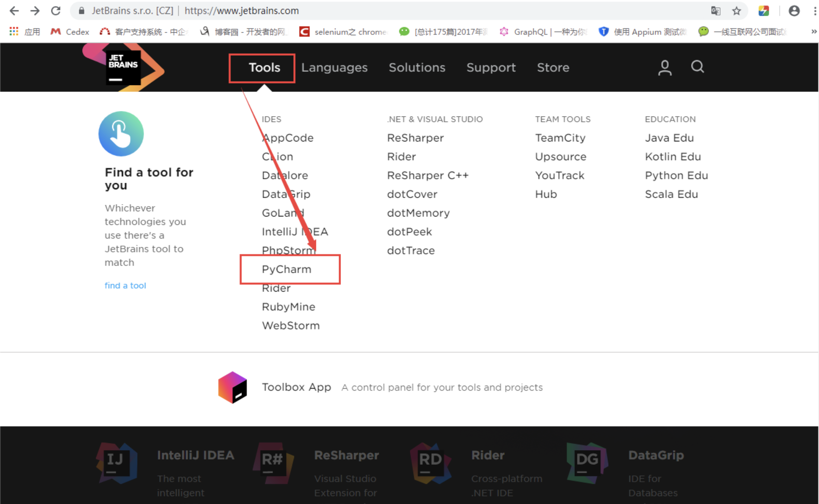Open Kotlin Edu under Education
Screen dimensions: 819x504
[673, 157]
